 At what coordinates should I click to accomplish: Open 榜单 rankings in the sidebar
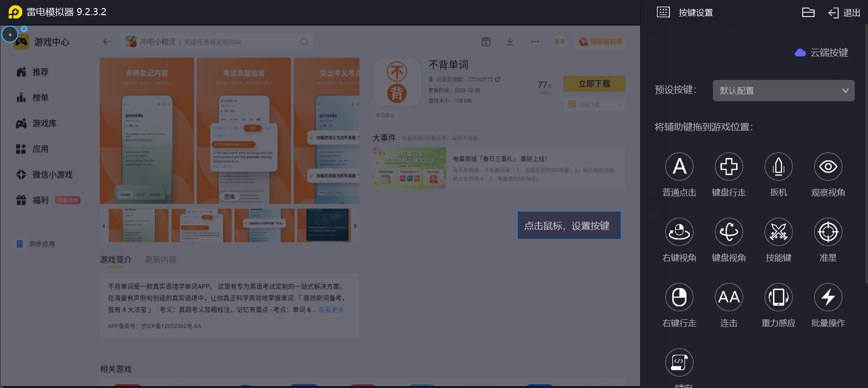33,97
